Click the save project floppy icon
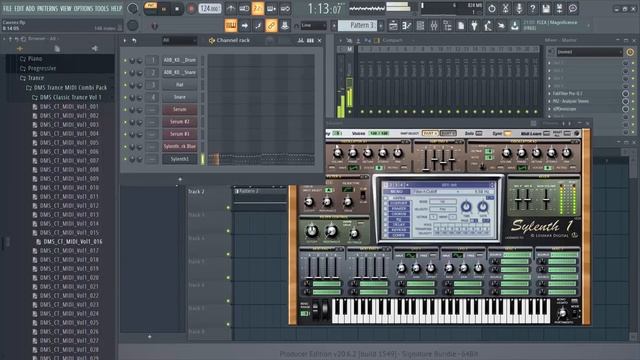640x360 pixels. [x=546, y=8]
